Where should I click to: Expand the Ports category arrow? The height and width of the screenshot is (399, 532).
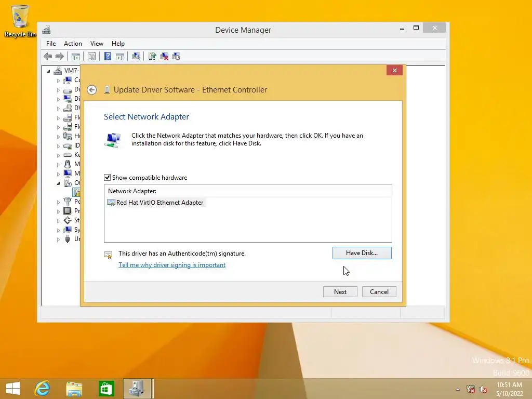pos(58,202)
